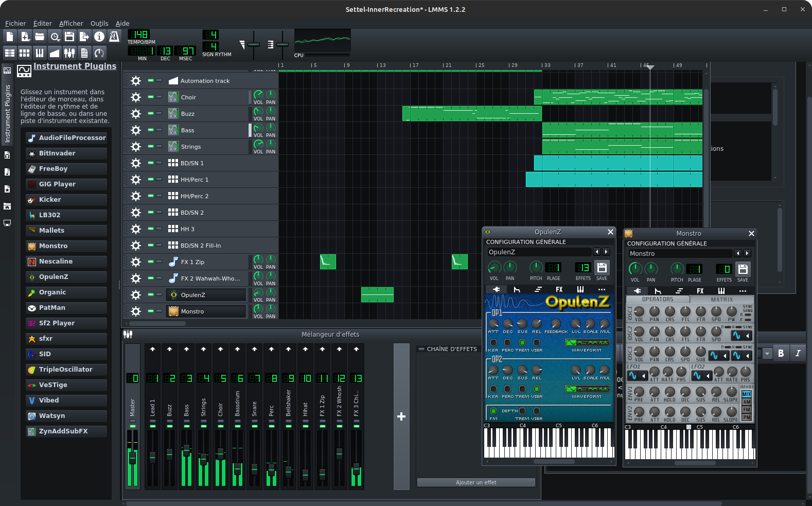
Task: Show the Automation Editor via toolbar icon
Action: click(54, 53)
